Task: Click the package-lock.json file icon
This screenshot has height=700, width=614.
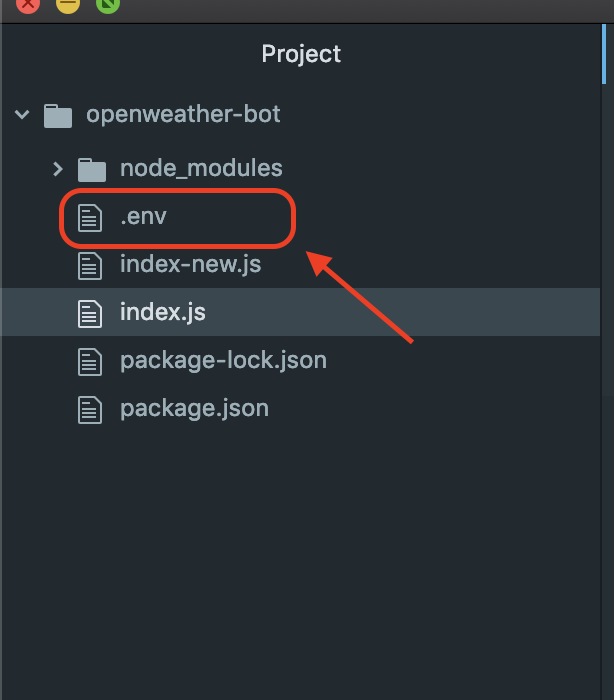Action: pos(91,361)
